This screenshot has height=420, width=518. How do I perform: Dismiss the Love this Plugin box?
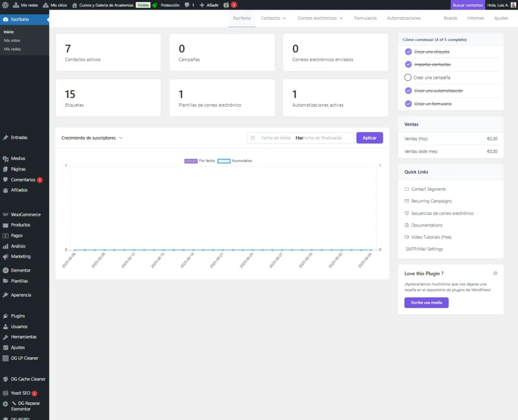(495, 273)
